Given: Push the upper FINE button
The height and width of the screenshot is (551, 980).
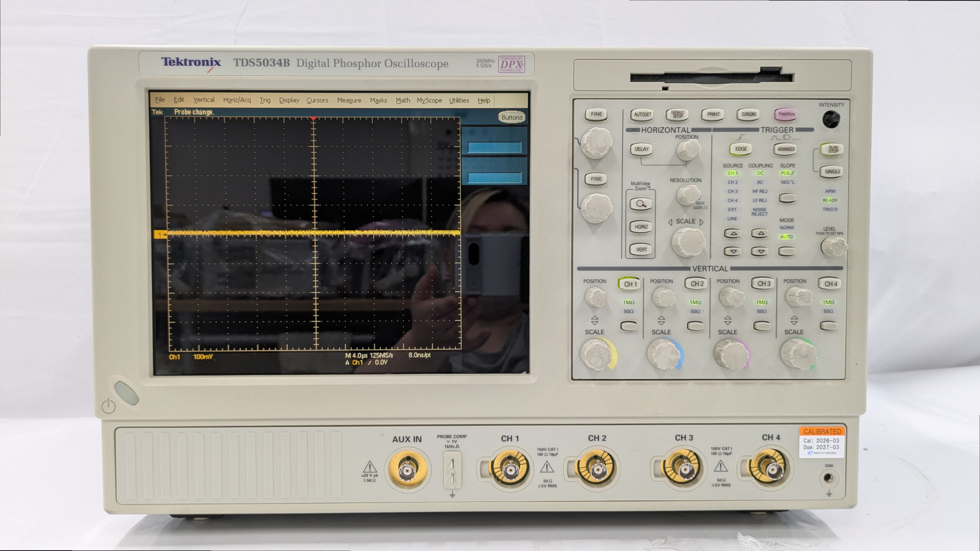Looking at the screenshot, I should click(x=596, y=114).
